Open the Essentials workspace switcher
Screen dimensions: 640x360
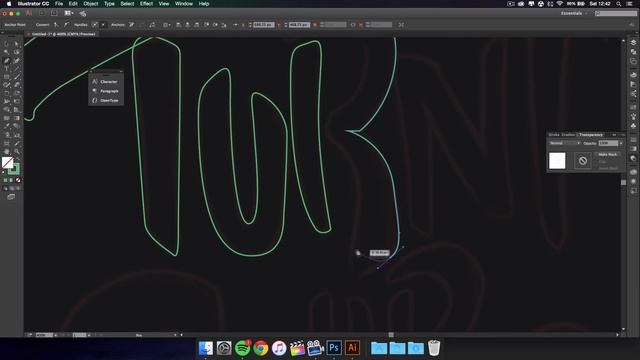click(x=574, y=13)
